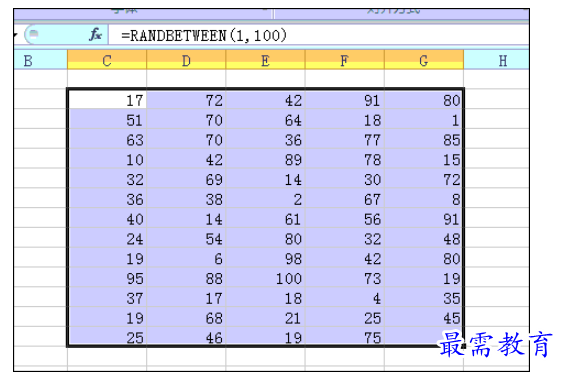Select cell with value 6 in column D
Screen dimensions: 561x376
coord(186,258)
